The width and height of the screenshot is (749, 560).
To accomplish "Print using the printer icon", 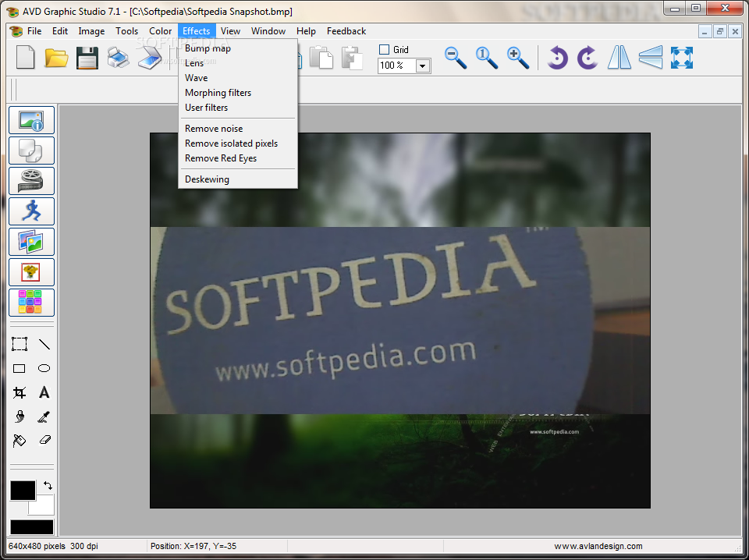I will tap(119, 58).
